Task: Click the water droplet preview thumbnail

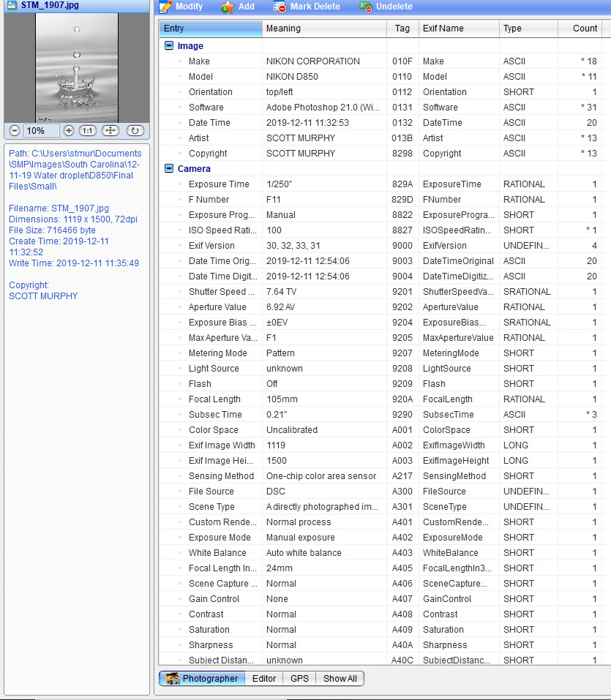Action: (x=76, y=67)
